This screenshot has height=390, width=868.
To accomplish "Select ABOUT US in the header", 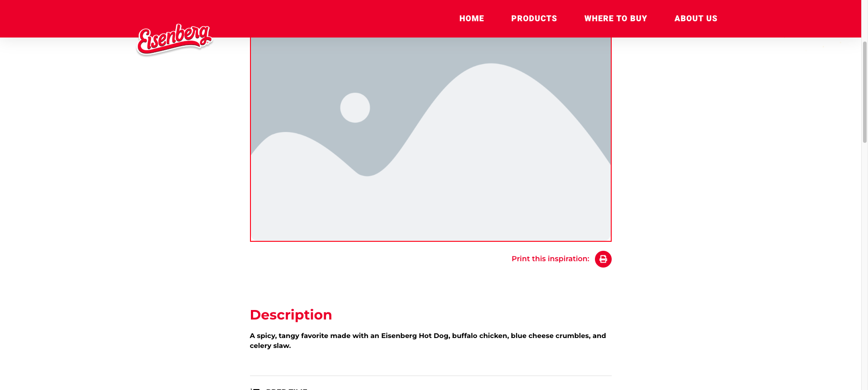I will (695, 19).
